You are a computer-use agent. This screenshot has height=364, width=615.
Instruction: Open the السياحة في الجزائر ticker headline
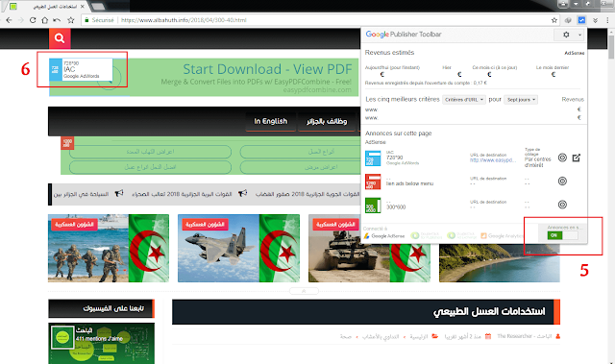click(81, 194)
